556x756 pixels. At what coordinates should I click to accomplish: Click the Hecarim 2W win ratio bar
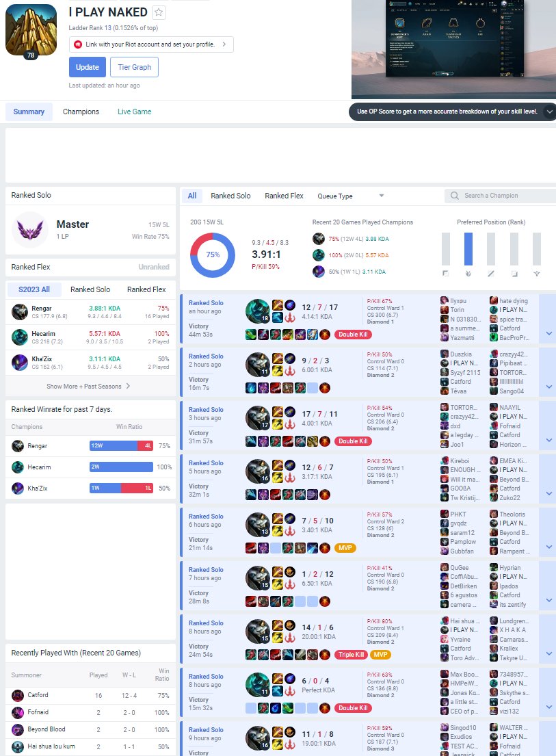coord(122,467)
